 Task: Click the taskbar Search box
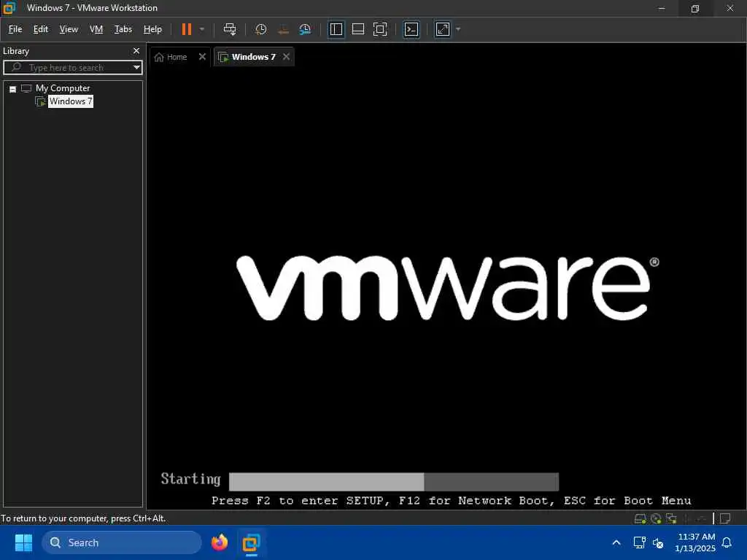pyautogui.click(x=122, y=542)
